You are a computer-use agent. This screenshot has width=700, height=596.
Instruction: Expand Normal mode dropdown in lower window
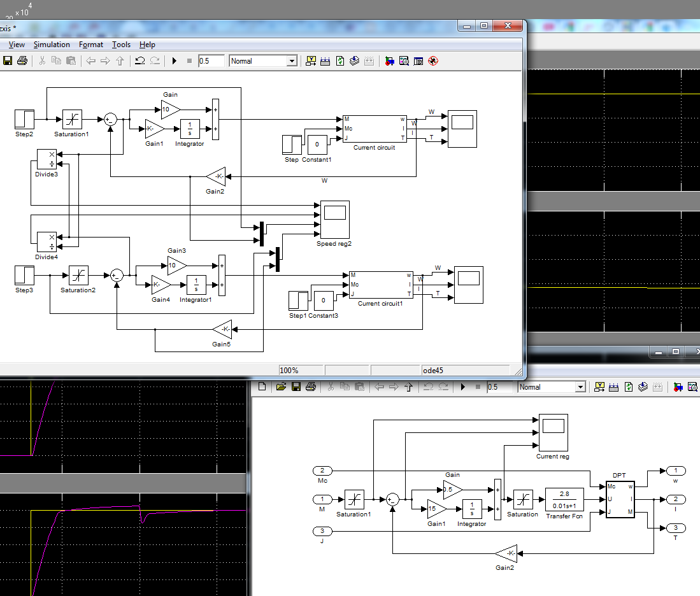pyautogui.click(x=580, y=387)
